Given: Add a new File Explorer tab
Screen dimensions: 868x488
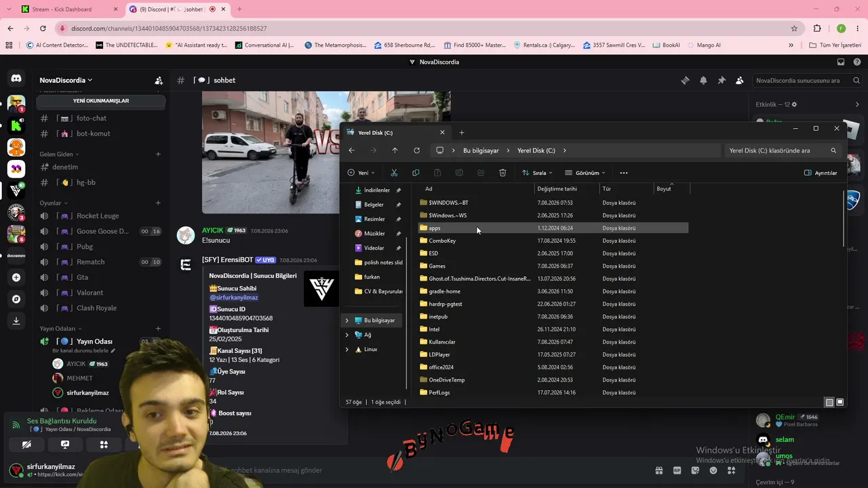Looking at the screenshot, I should 462,132.
